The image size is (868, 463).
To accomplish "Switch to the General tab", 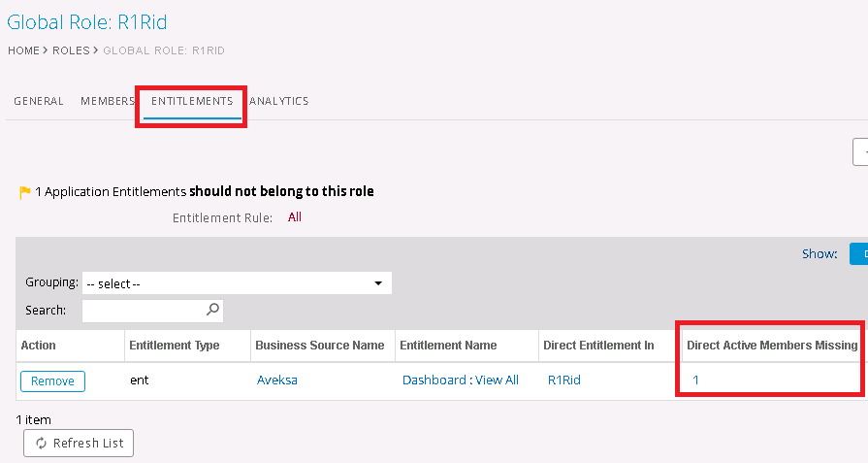I will point(39,101).
